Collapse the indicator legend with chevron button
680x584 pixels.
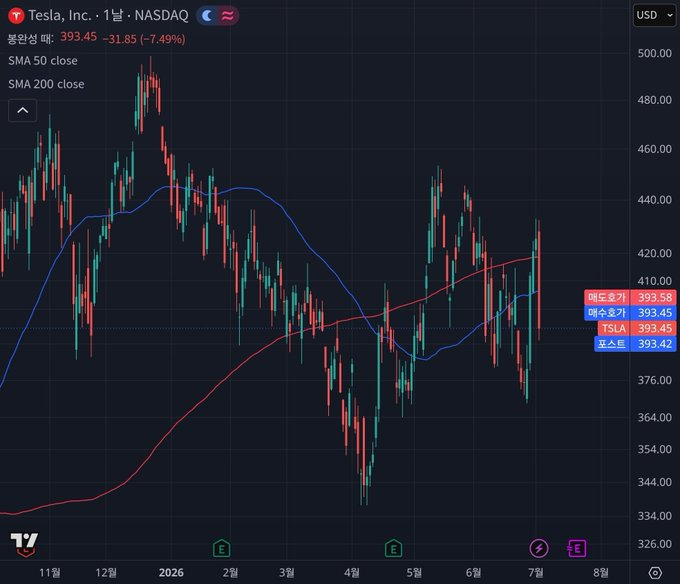23,110
